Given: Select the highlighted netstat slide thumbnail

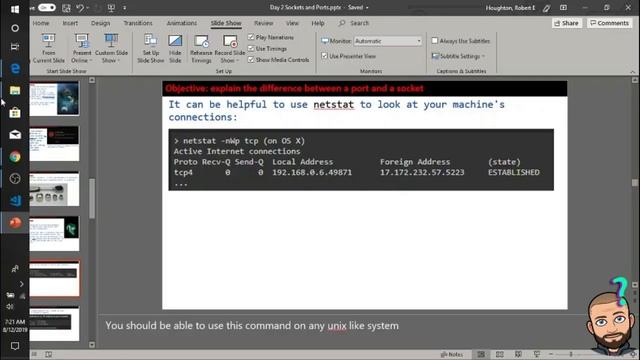Looking at the screenshot, I should tap(54, 278).
